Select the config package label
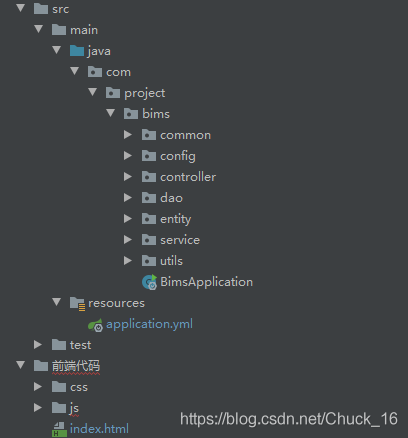This screenshot has width=408, height=438. click(178, 156)
